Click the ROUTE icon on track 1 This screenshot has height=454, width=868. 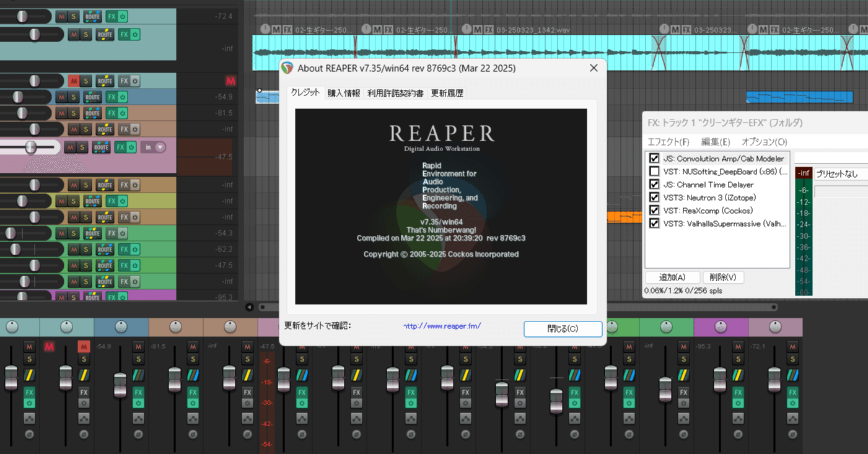92,16
